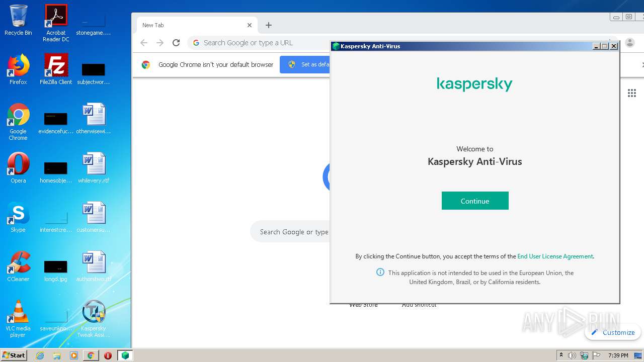Viewport: 644px width, 362px height.
Task: Open the CCleaner desktop shortcut
Action: [x=18, y=266]
